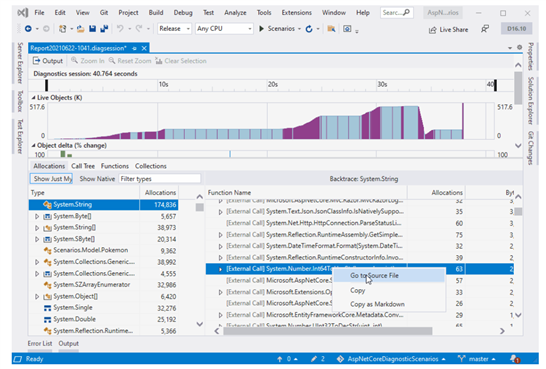Undo the last action
The width and height of the screenshot is (546, 369).
(120, 29)
